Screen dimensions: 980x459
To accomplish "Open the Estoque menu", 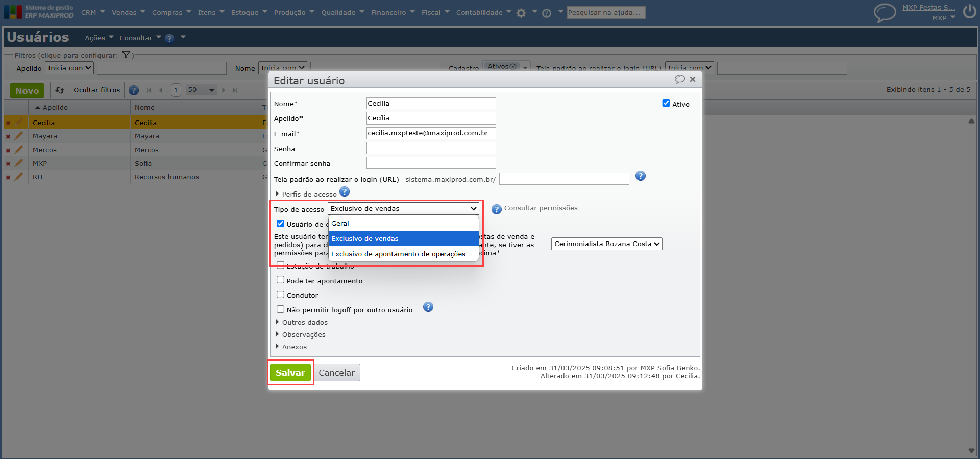I will (x=249, y=12).
